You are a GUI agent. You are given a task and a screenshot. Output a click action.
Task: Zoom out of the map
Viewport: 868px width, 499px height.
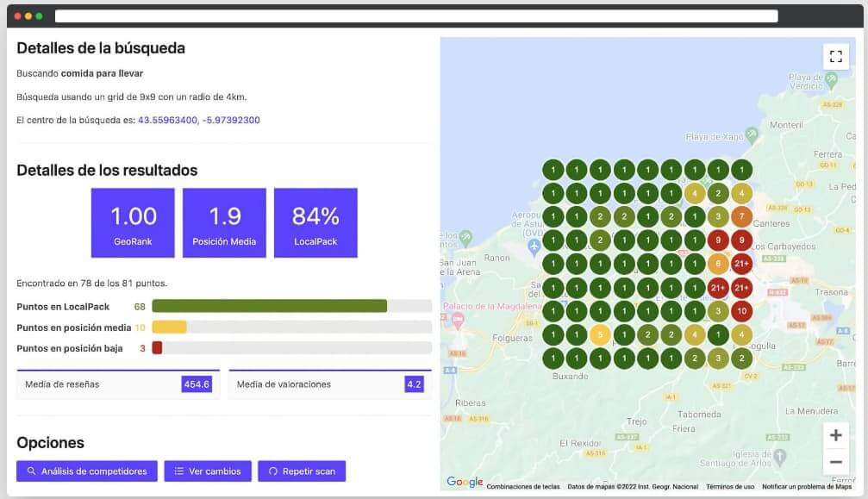(x=835, y=462)
